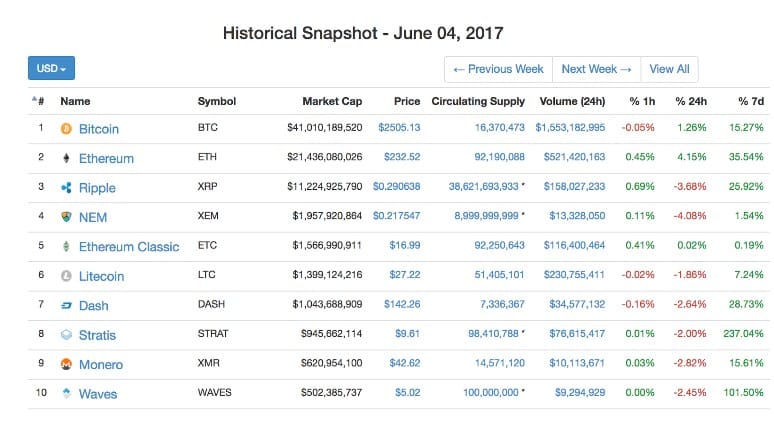Viewport: 774px width, 438px height.
Task: Click the Dash logo icon
Action: pos(66,306)
